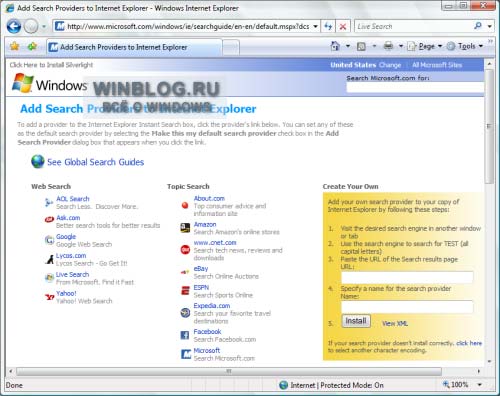The image size is (500, 396).
Task: Click the Google icon
Action: coord(49,240)
